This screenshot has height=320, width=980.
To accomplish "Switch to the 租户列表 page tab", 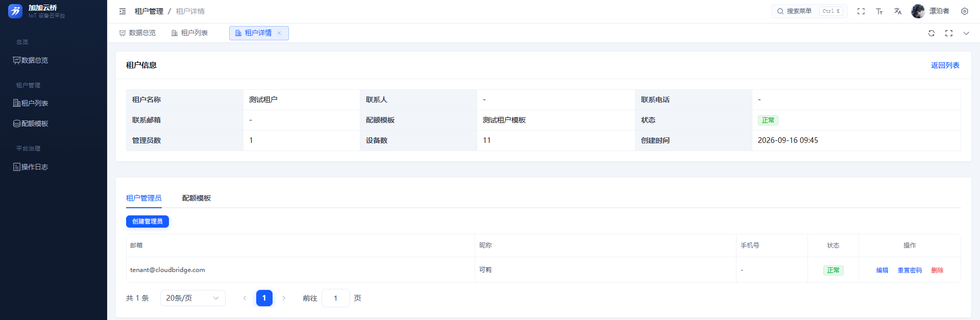I will pyautogui.click(x=189, y=33).
